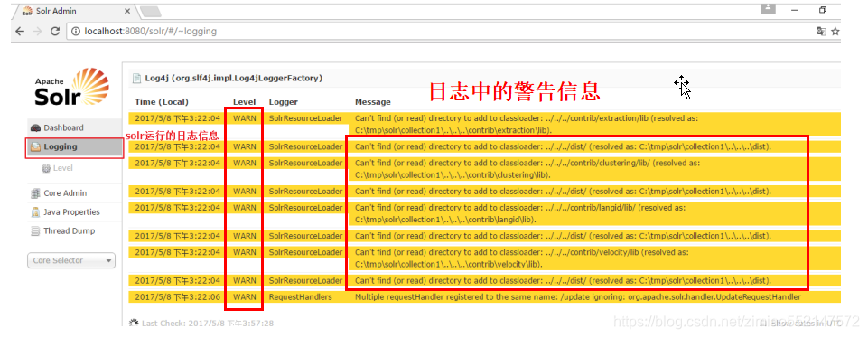This screenshot has height=338, width=868.
Task: Open the Level submenu under Logging
Action: tap(57, 168)
